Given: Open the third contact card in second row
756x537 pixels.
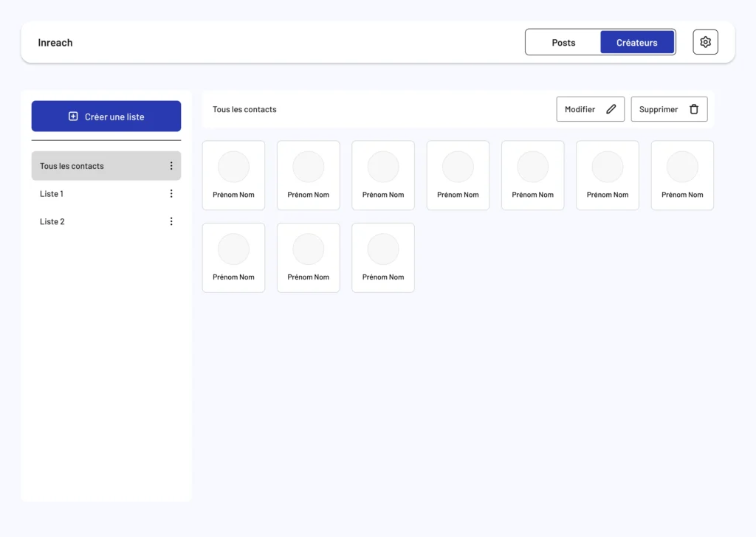Looking at the screenshot, I should coord(383,257).
